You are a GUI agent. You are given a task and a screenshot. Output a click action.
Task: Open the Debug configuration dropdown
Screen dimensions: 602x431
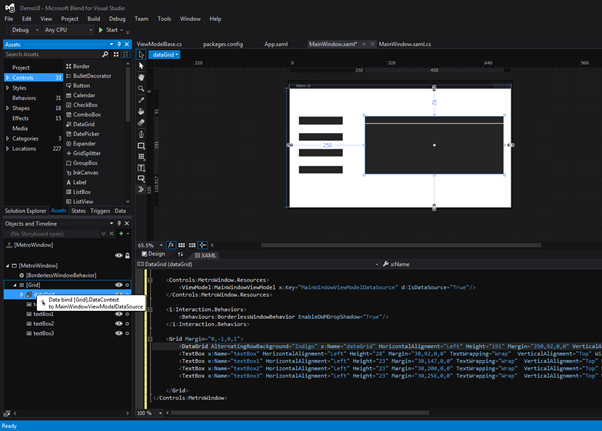click(25, 30)
